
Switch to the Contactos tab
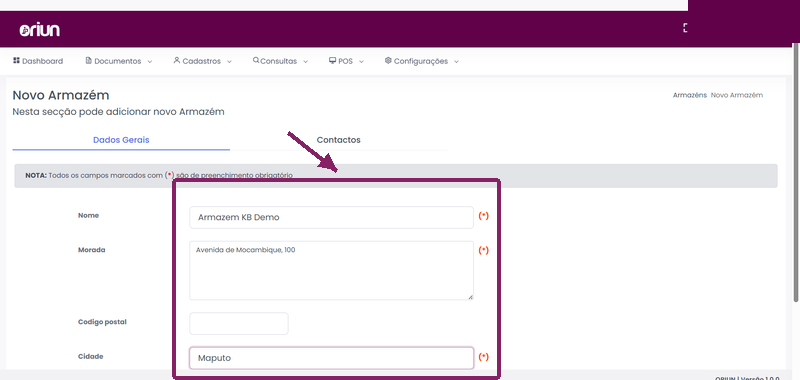(x=338, y=140)
